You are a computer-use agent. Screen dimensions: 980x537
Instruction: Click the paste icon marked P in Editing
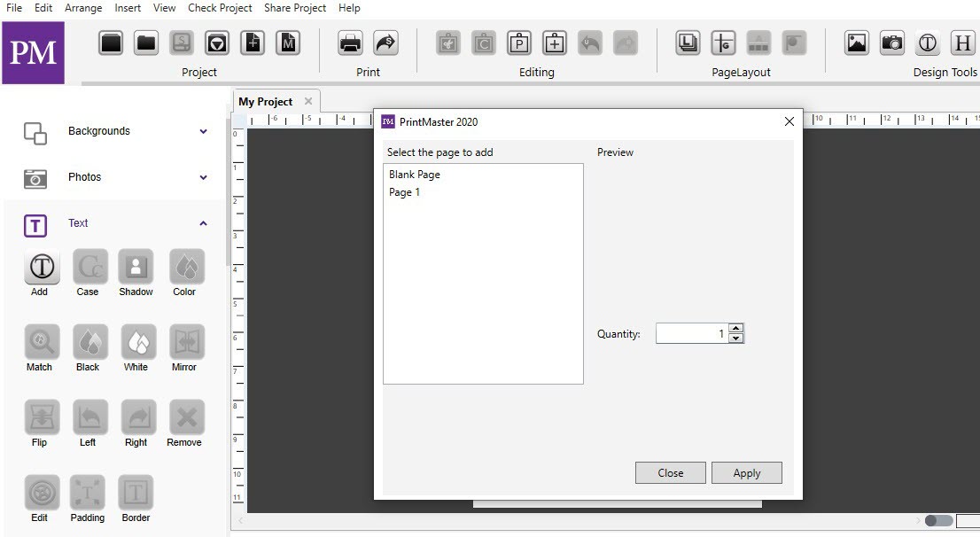point(518,43)
